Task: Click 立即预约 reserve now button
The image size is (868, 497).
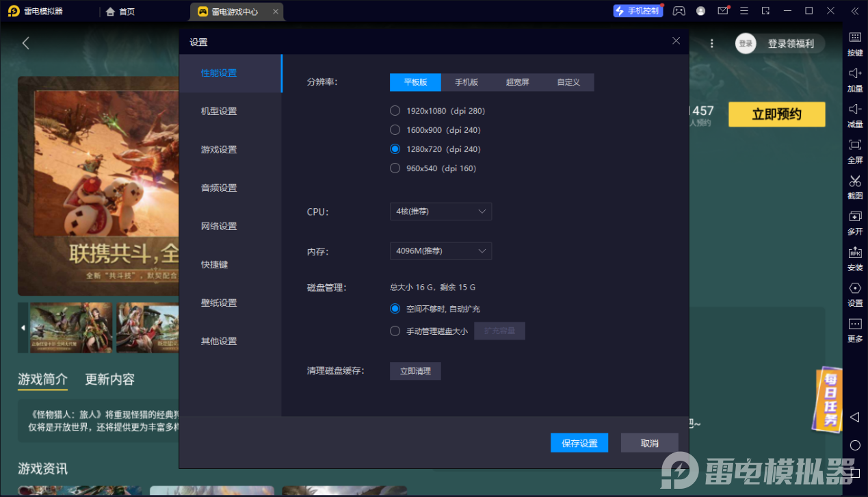Action: [776, 114]
